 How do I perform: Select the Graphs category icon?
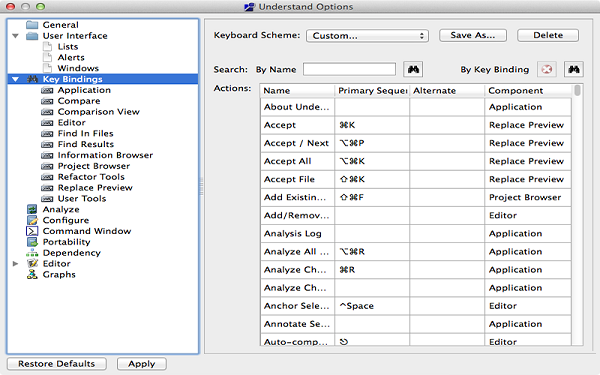(32, 274)
